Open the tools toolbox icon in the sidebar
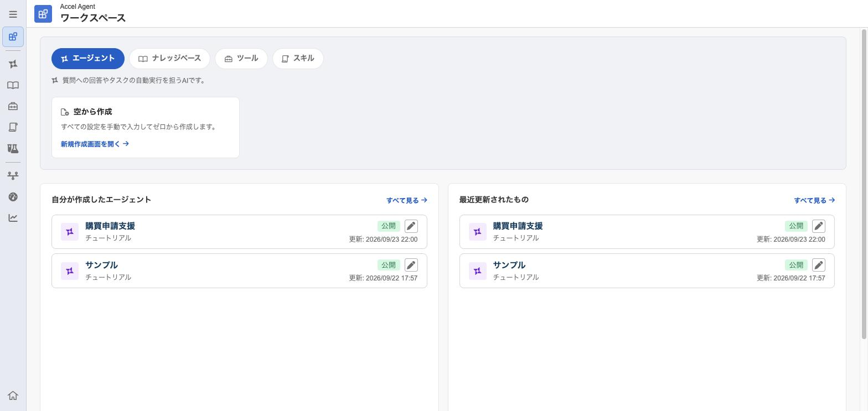 13,106
